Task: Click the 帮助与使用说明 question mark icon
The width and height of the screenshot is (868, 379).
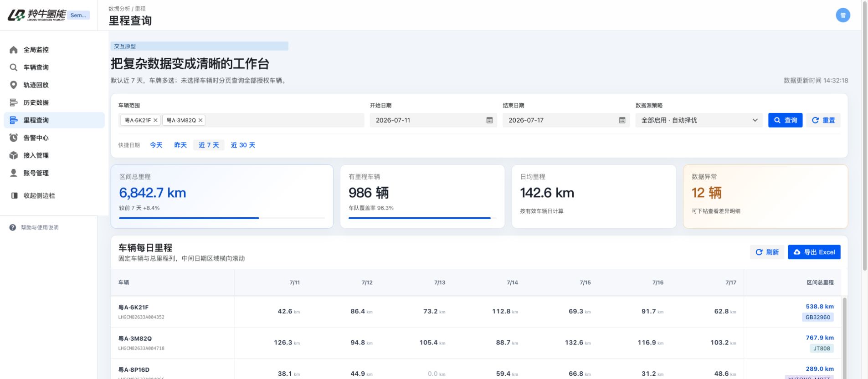Action: click(13, 227)
